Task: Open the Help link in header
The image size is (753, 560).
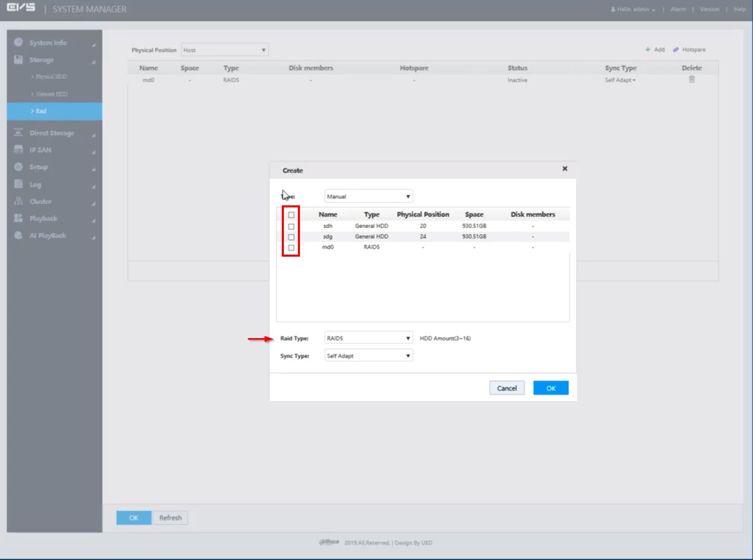Action: coord(740,9)
